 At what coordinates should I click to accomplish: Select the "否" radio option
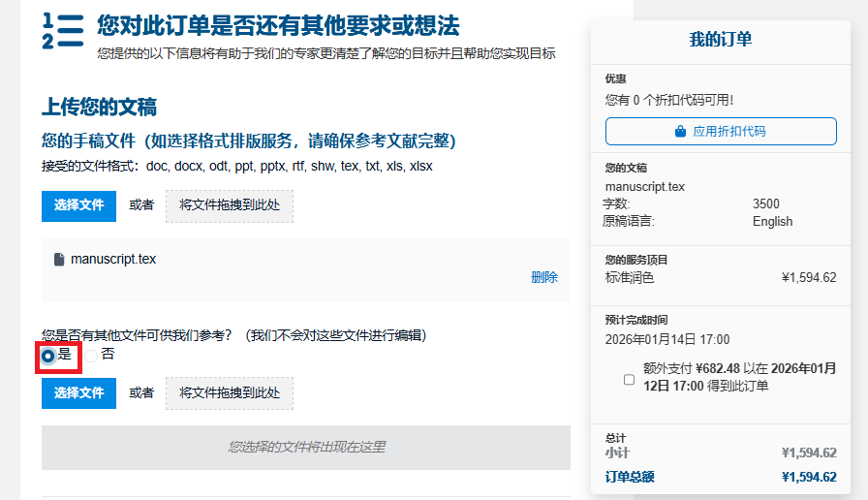(91, 356)
